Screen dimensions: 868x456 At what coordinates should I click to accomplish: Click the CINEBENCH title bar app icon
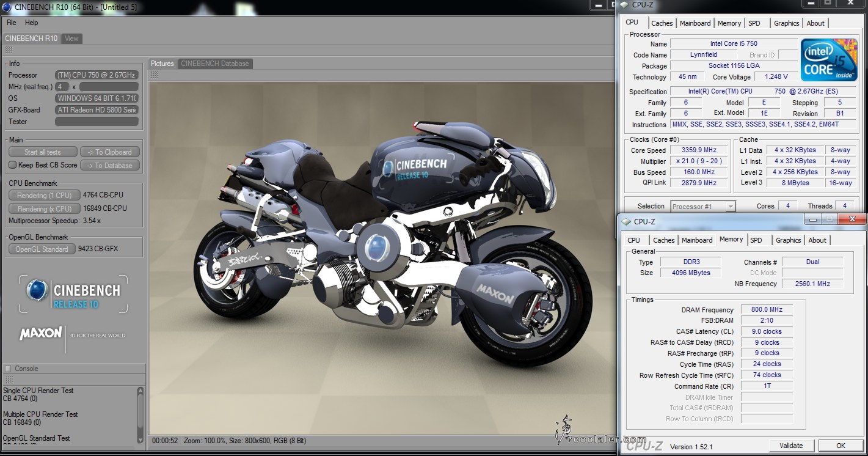click(6, 6)
